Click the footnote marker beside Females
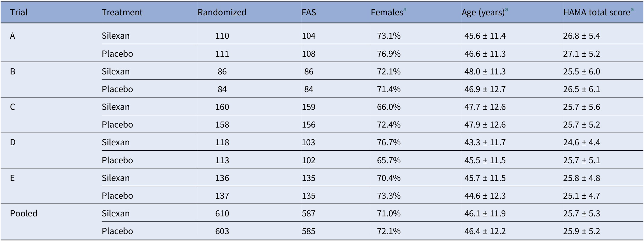This screenshot has height=241, width=644. click(405, 10)
